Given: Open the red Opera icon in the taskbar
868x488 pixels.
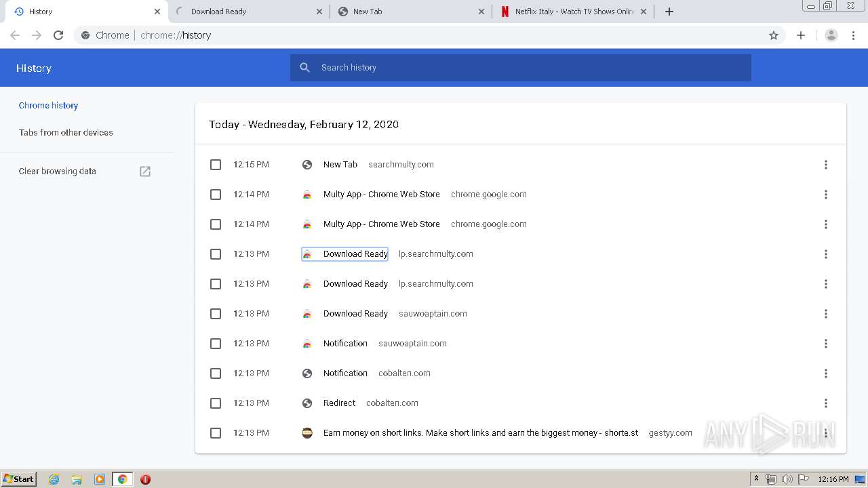Looking at the screenshot, I should tap(145, 479).
